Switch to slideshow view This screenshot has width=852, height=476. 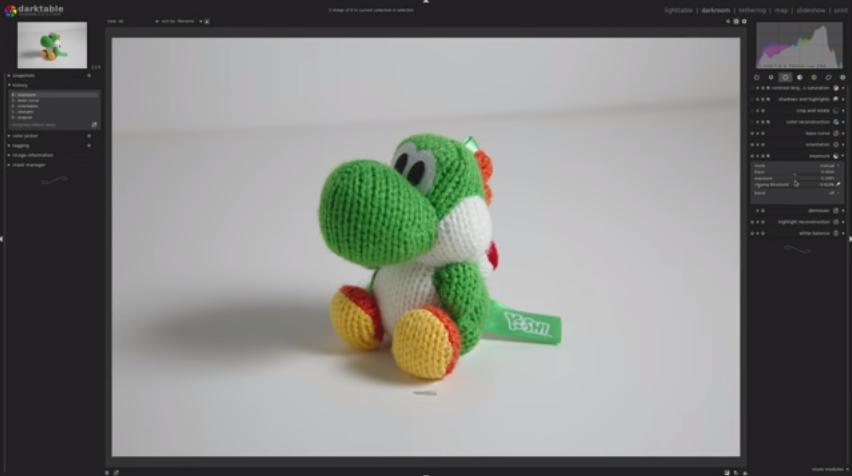tap(811, 10)
